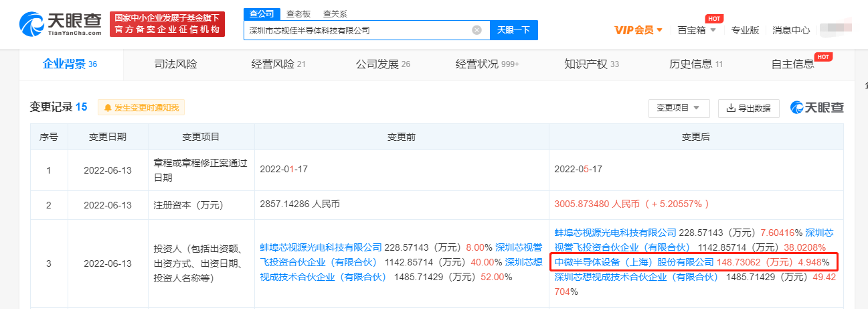The height and width of the screenshot is (309, 868).
Task: Clear the search box with the X icon
Action: [x=476, y=30]
